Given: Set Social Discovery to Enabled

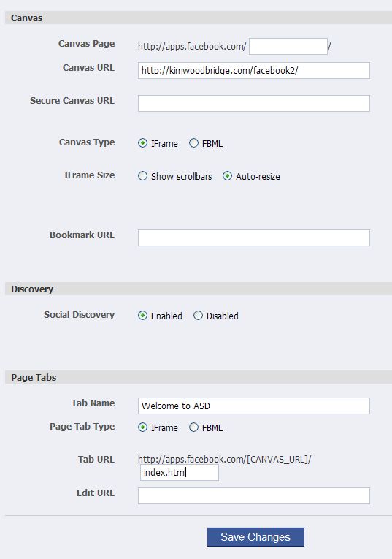Looking at the screenshot, I should click(x=142, y=316).
